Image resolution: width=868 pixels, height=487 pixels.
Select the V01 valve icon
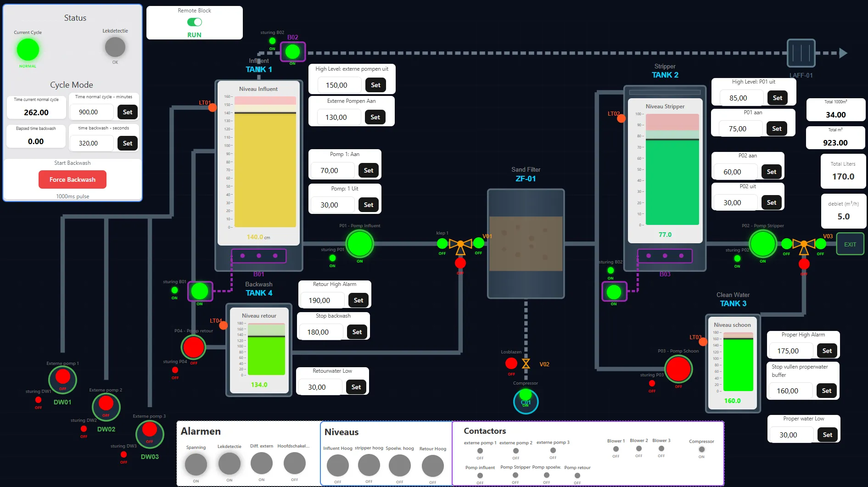coord(460,246)
